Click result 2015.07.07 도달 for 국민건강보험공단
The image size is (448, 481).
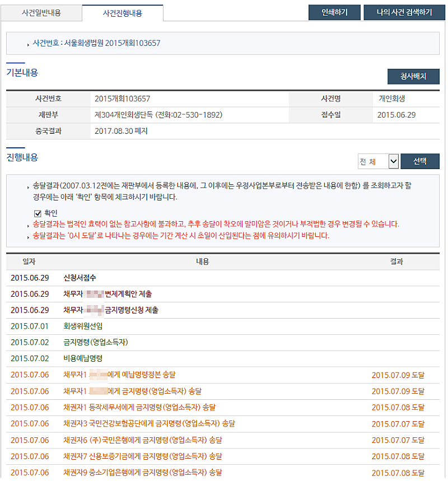pos(398,424)
